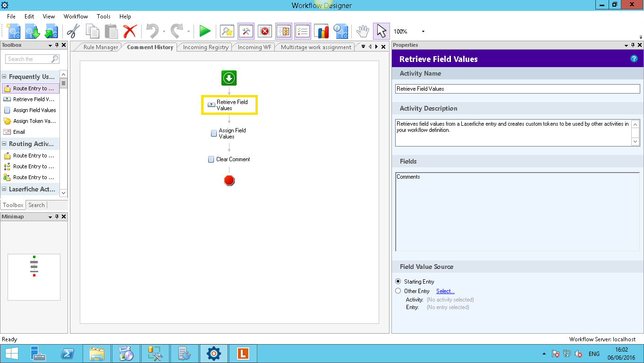
Task: Click the green Run workflow play icon
Action: click(x=205, y=32)
